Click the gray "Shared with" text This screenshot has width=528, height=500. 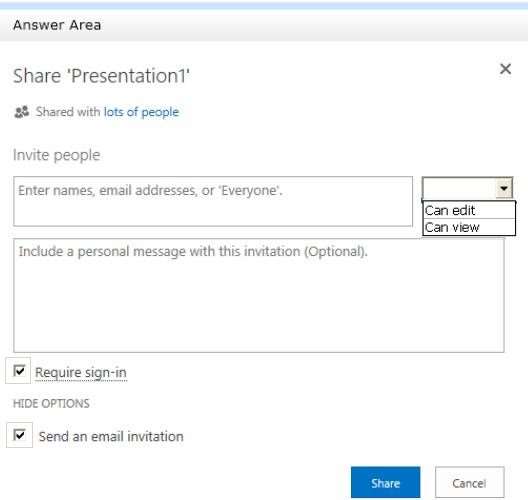68,112
